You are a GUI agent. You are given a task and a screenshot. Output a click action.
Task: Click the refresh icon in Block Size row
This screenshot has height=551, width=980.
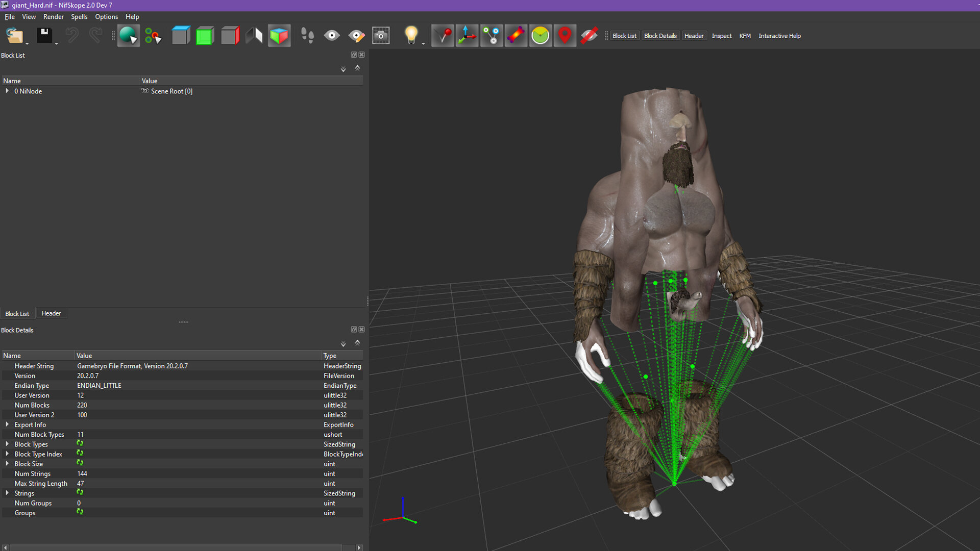point(80,463)
